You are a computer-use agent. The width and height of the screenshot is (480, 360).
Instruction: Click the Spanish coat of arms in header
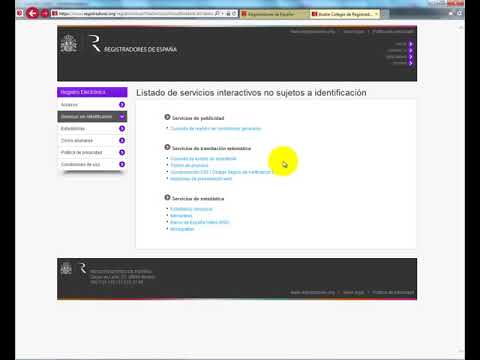[69, 43]
